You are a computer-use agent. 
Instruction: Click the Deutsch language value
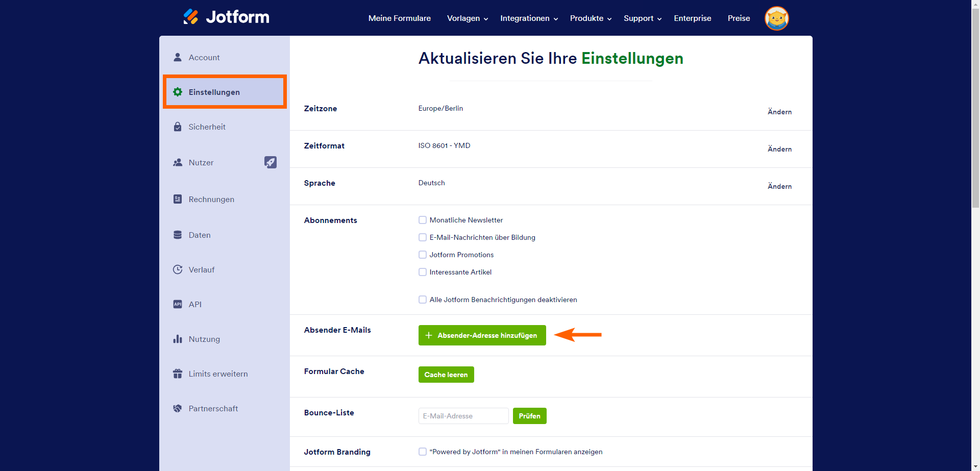click(431, 183)
